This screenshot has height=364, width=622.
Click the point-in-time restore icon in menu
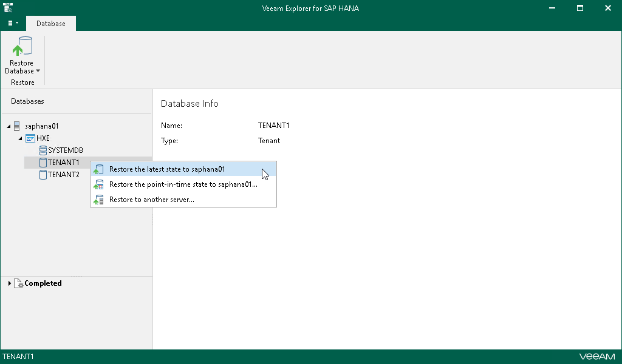coord(99,185)
